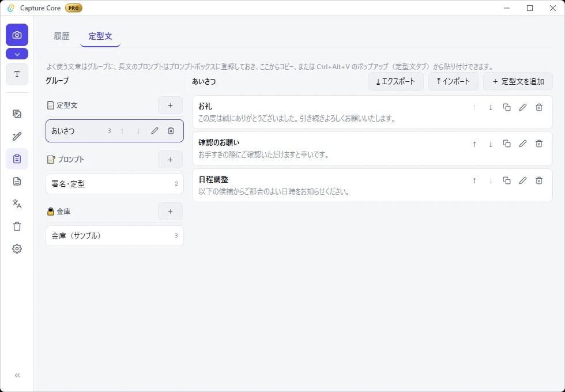Viewport: 565px width, 392px height.
Task: Open the clipboard sidebar icon
Action: tap(17, 159)
